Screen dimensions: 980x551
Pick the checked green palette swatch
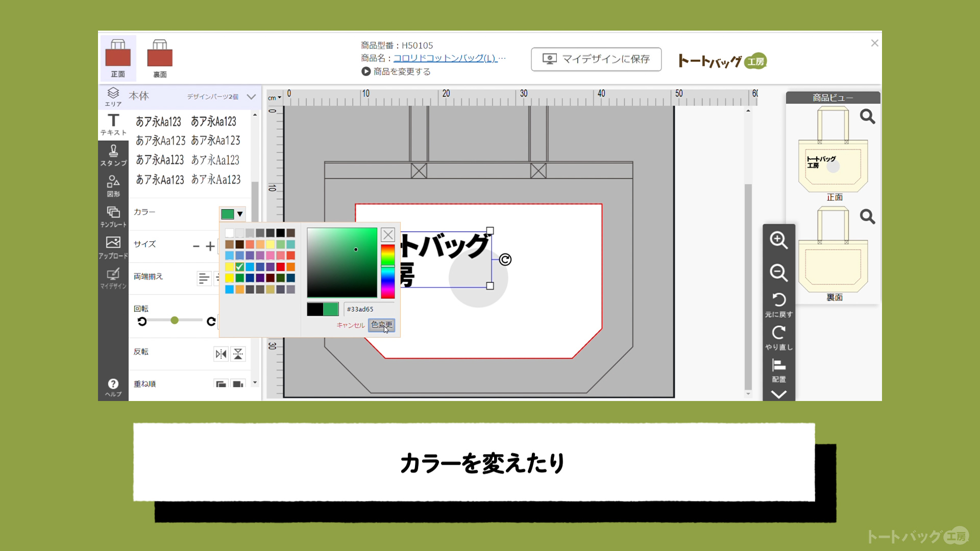(x=239, y=267)
